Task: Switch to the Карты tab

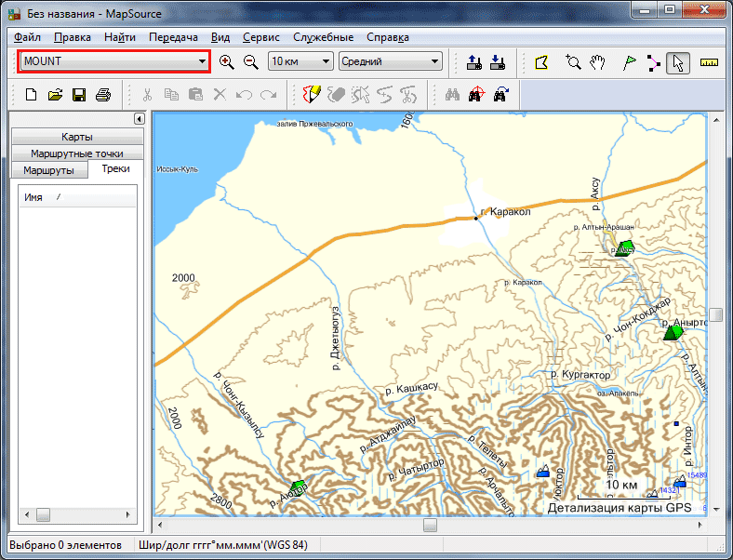Action: tap(77, 137)
